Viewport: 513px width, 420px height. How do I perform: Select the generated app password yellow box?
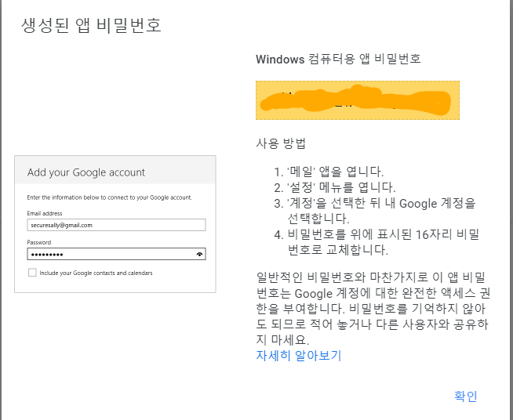(x=358, y=100)
